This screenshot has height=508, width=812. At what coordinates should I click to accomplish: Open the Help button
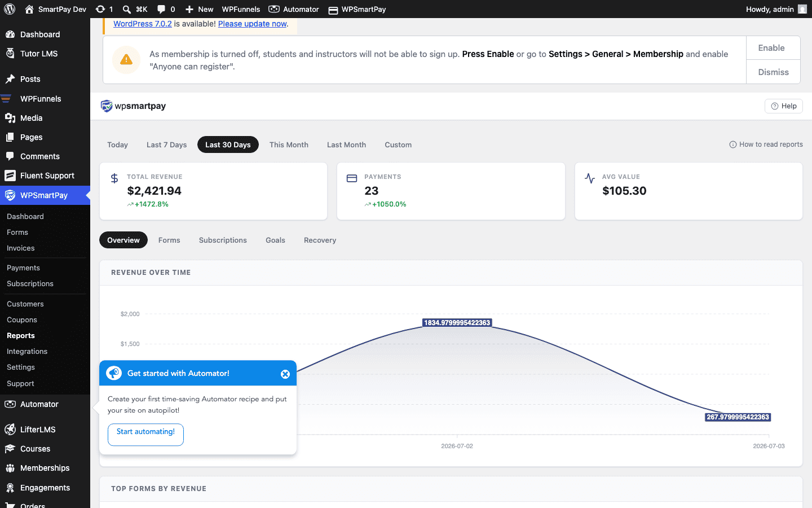[784, 106]
